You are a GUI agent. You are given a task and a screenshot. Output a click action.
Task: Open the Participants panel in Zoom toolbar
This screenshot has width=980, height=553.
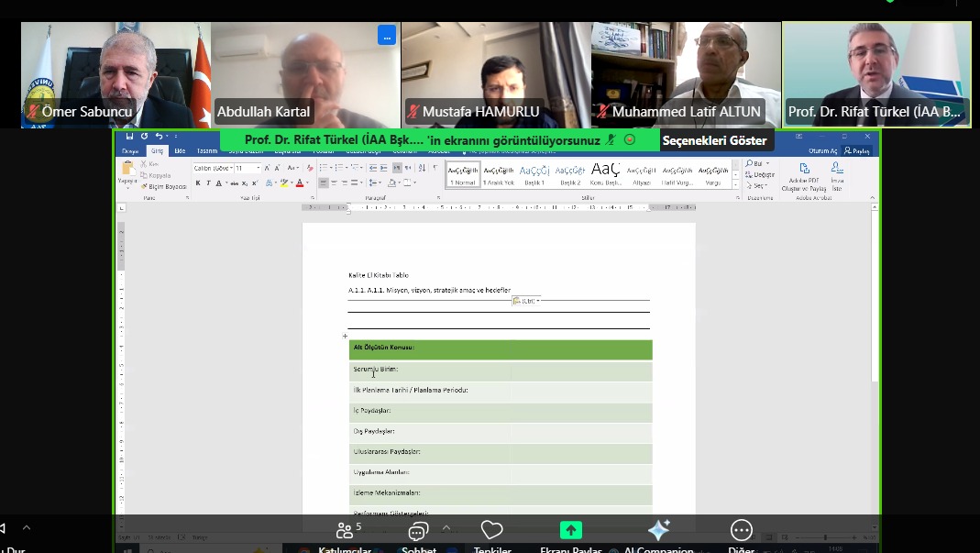pos(347,532)
